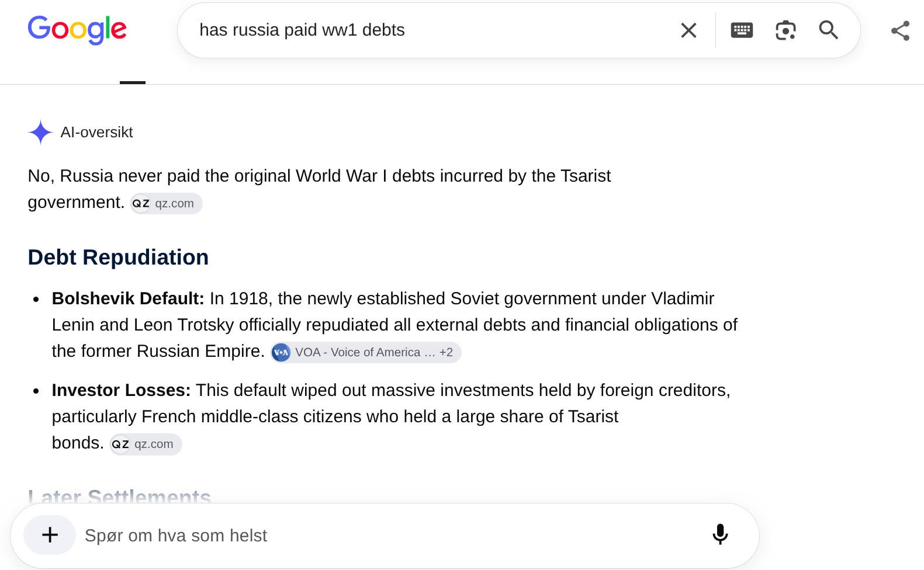Click the Bolshevik Default bold label
The width and height of the screenshot is (924, 570).
click(128, 298)
